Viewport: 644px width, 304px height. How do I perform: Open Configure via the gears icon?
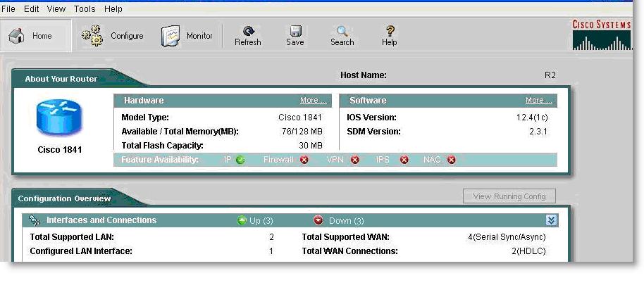coord(92,36)
